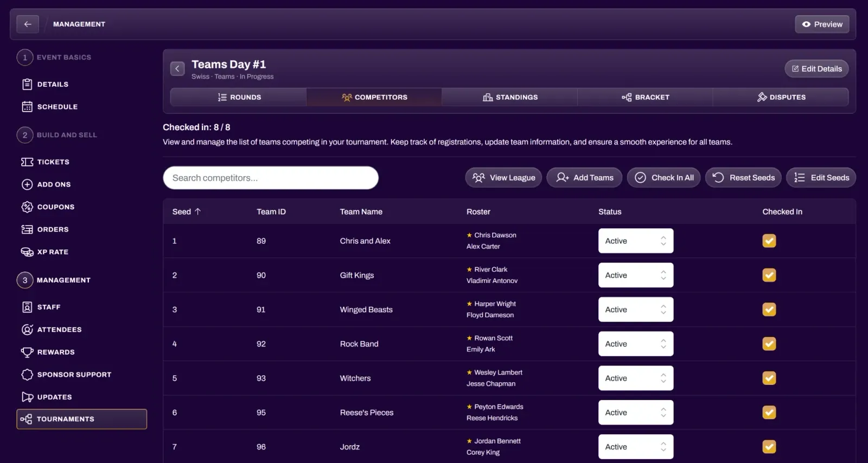Open Rock Band status dropdown

point(636,344)
